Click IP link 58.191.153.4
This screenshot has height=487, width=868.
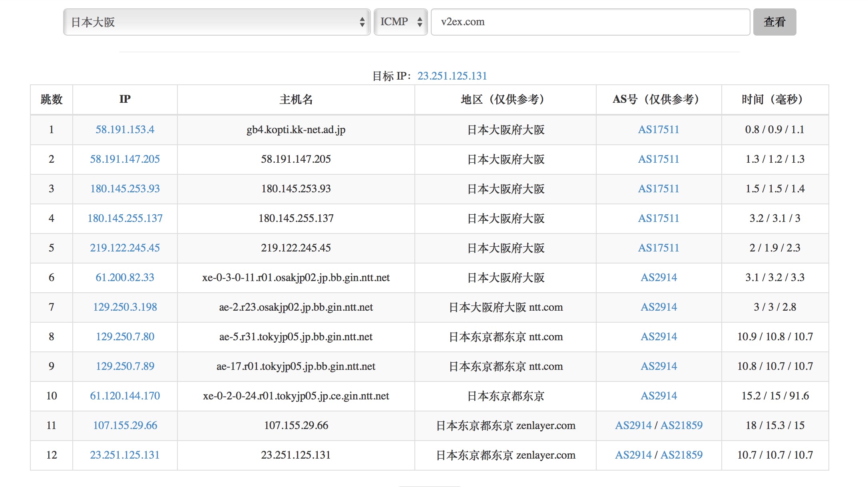tap(125, 130)
